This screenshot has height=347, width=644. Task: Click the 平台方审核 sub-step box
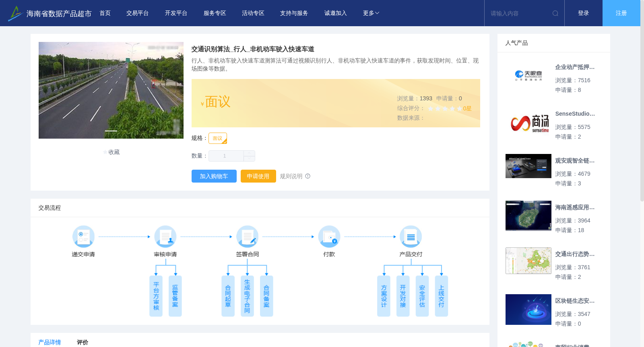(156, 296)
